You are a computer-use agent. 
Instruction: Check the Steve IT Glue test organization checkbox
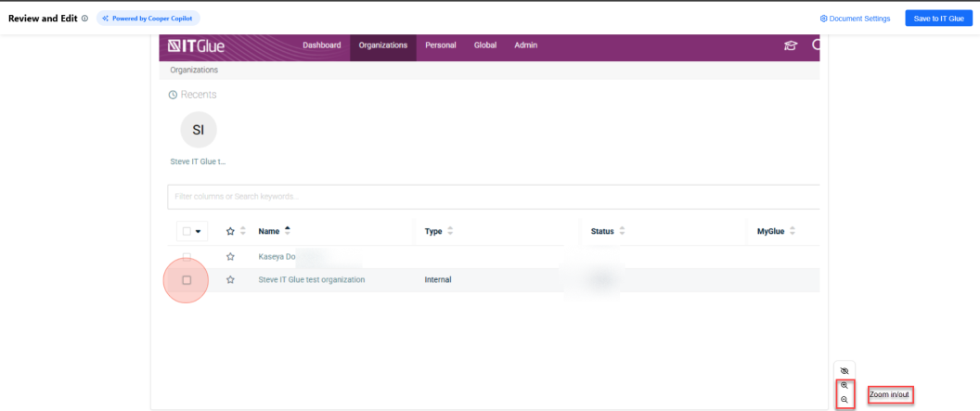point(187,280)
